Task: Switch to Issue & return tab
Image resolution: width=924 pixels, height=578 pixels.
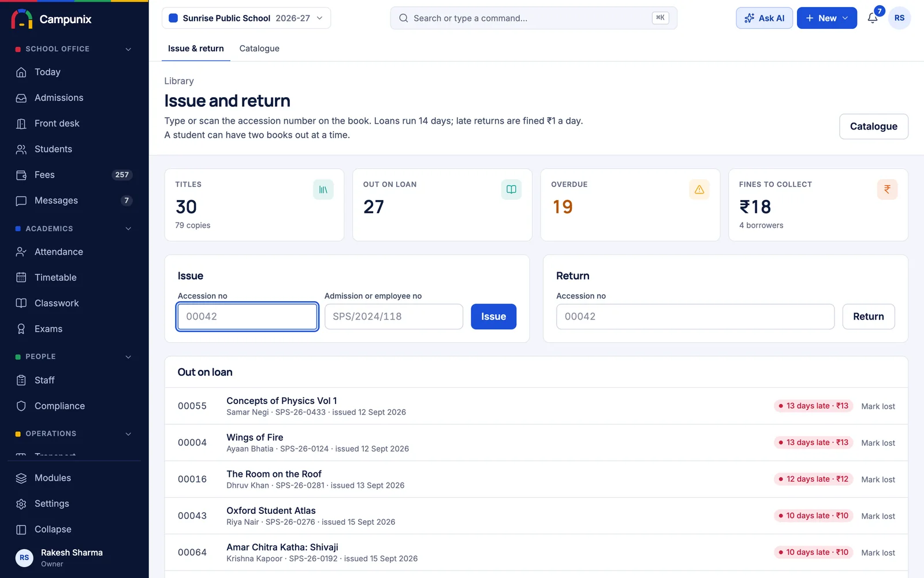Action: click(196, 49)
